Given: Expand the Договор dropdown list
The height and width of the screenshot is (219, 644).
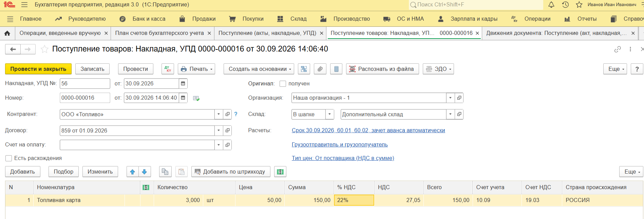Looking at the screenshot, I should [219, 131].
